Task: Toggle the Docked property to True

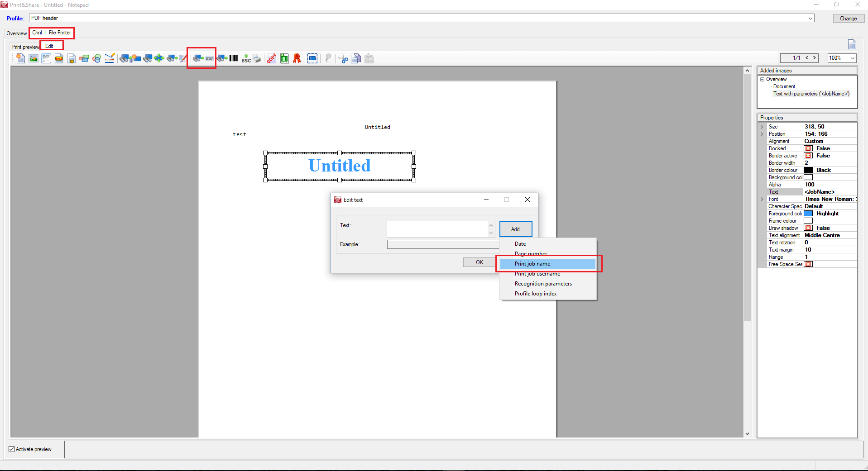Action: tap(809, 148)
